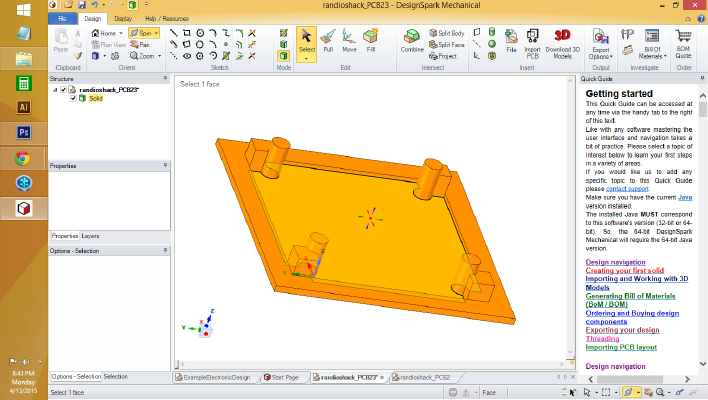Click Import PCB icon
708x400 pixels.
coord(532,44)
